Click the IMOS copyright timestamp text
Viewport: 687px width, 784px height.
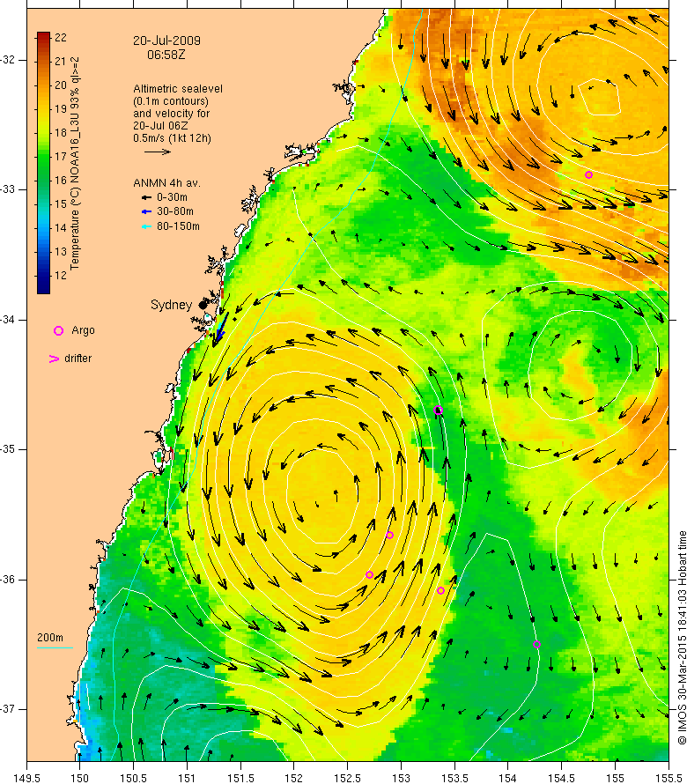tap(682, 638)
